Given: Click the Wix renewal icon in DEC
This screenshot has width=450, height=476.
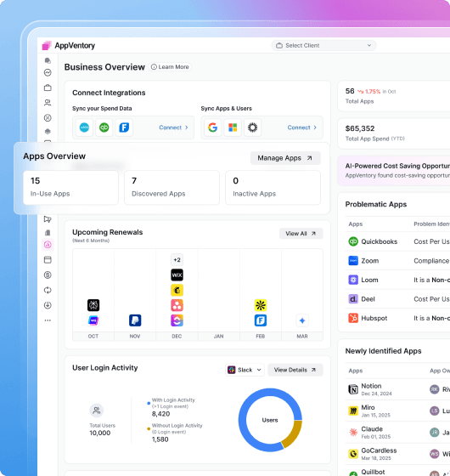Looking at the screenshot, I should [177, 275].
